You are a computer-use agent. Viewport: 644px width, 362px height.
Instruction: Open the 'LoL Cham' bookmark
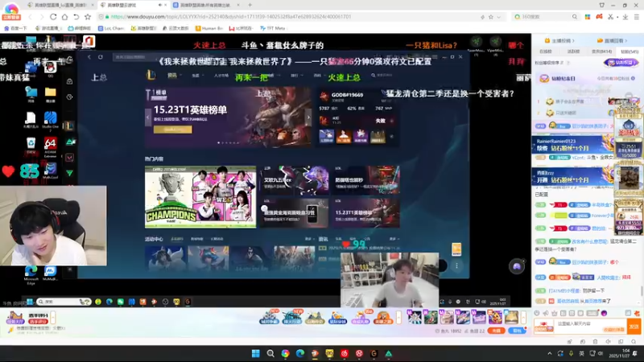pyautogui.click(x=111, y=28)
